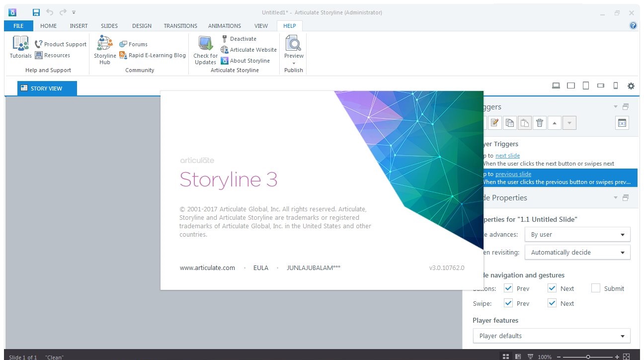Open the FILE tab
This screenshot has height=360, width=644.
[18, 26]
